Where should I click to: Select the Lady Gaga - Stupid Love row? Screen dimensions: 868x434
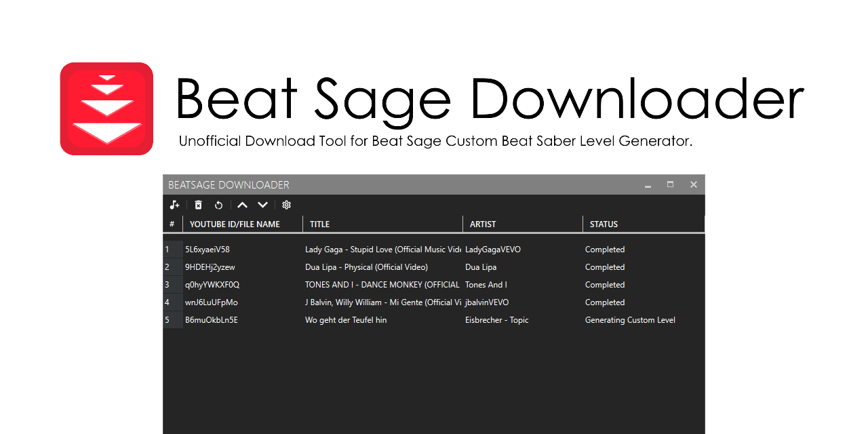(x=382, y=250)
